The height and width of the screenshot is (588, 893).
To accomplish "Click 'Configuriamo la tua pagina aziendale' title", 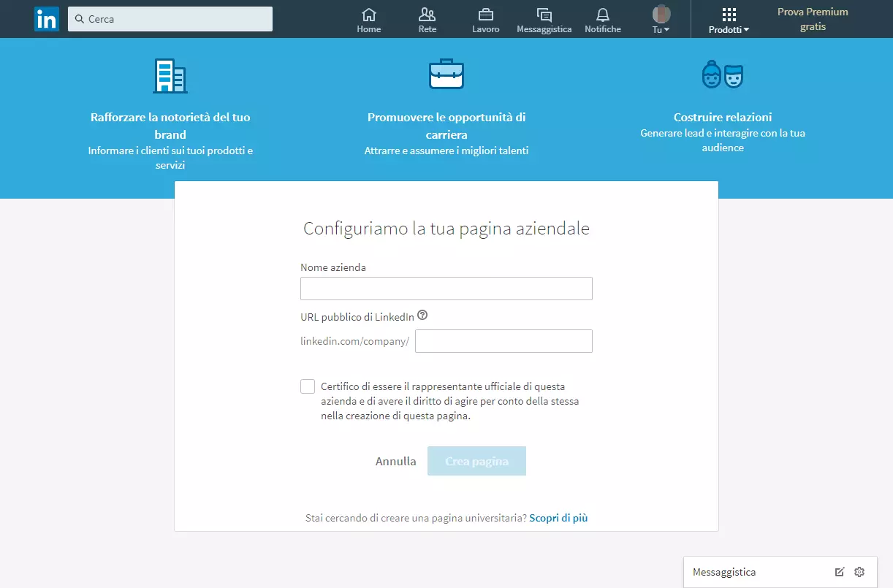I will pos(446,228).
